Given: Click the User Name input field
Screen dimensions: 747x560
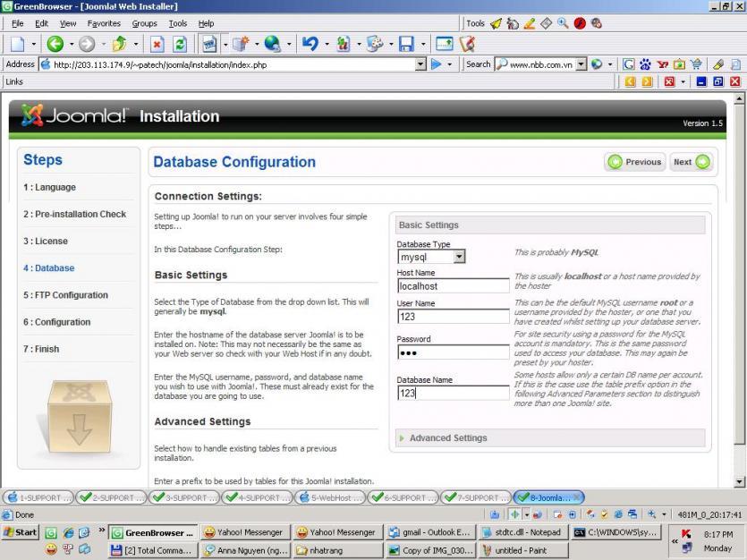Looking at the screenshot, I should [453, 316].
